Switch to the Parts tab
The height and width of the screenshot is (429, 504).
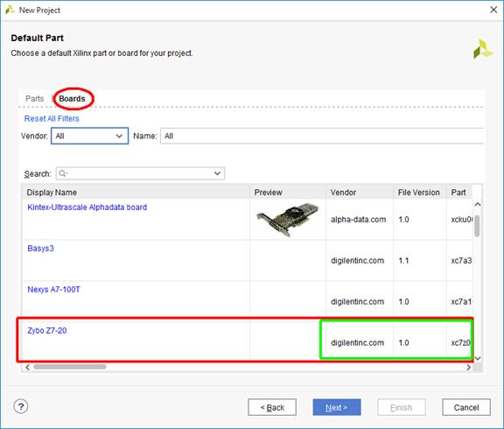coord(34,99)
